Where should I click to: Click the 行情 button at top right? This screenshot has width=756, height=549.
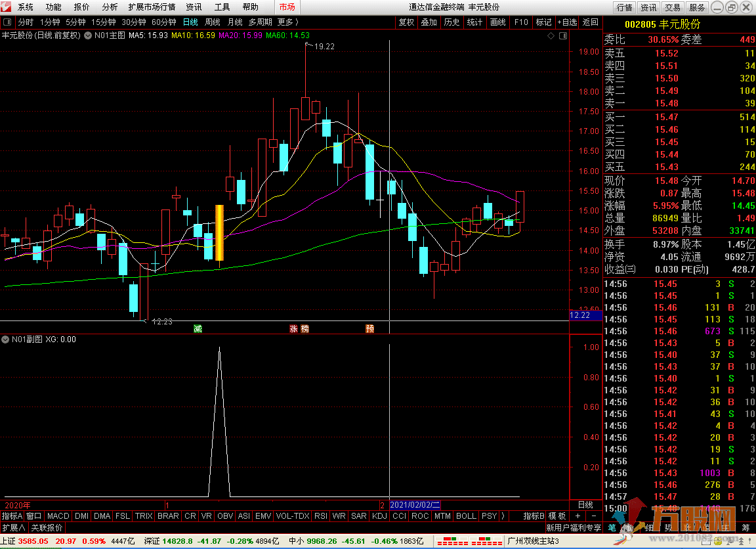624,7
